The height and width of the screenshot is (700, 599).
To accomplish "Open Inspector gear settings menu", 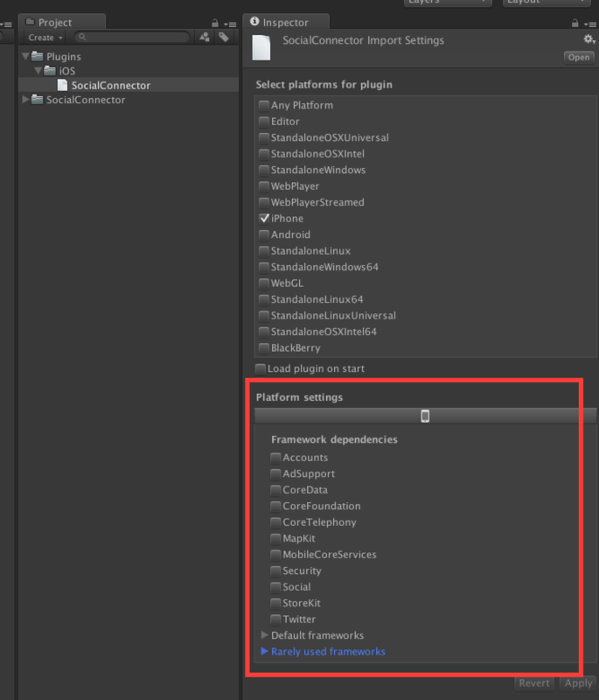I will click(589, 39).
